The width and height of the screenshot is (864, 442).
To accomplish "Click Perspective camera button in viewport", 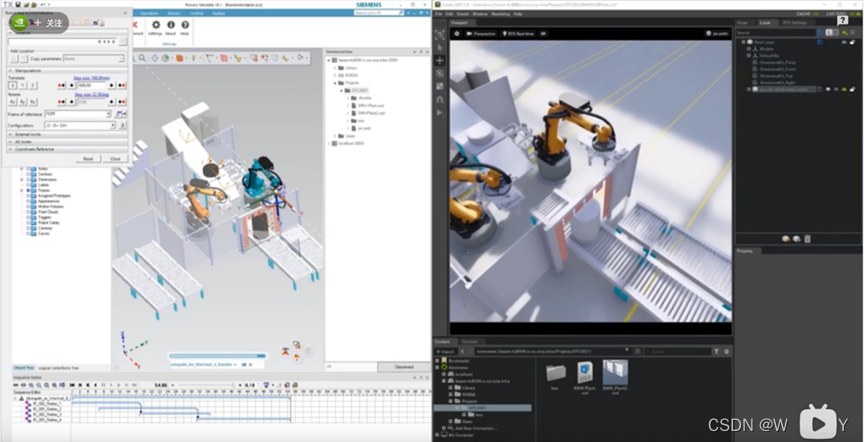I will (481, 34).
